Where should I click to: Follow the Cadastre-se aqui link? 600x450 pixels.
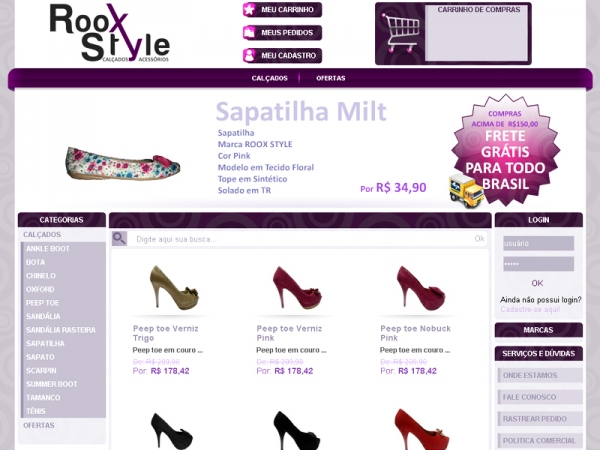click(530, 309)
